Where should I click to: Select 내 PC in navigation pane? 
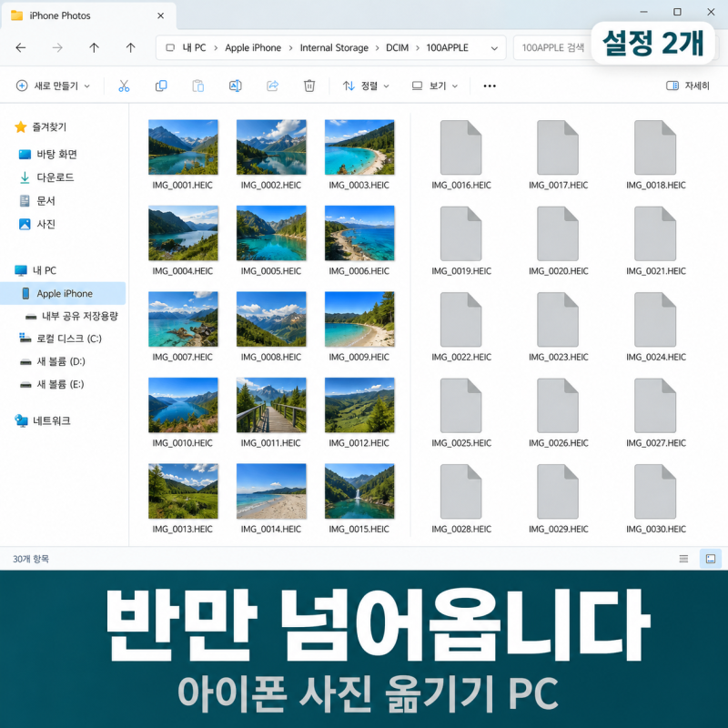tap(35, 270)
